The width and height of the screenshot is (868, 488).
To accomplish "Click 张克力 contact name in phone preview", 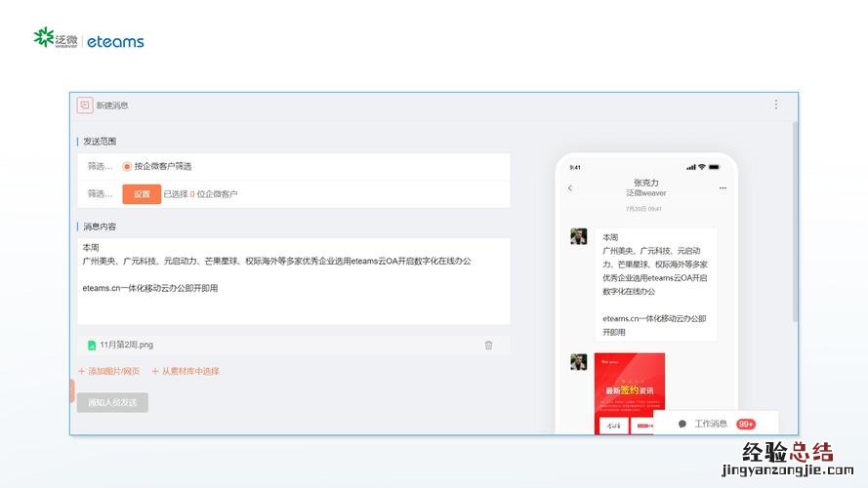I will coord(646,183).
